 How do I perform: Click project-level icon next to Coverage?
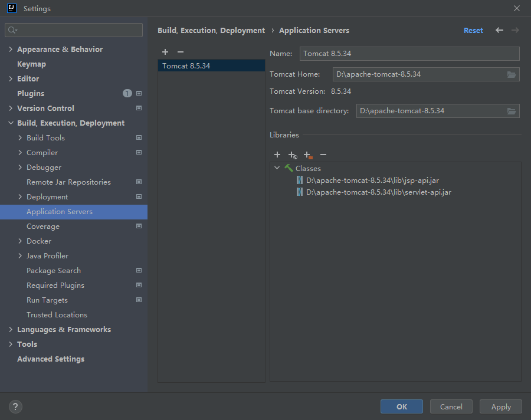(x=139, y=226)
